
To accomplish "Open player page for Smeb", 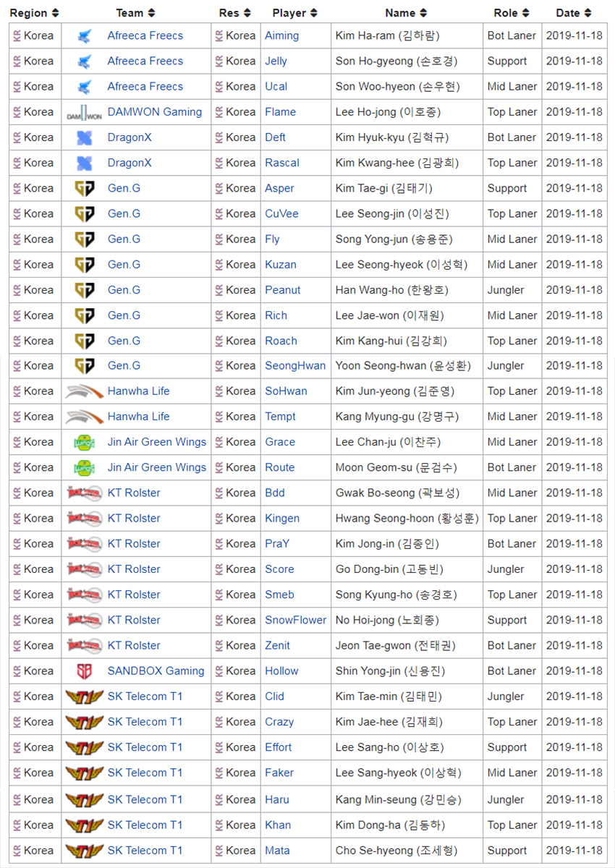I will click(x=279, y=595).
